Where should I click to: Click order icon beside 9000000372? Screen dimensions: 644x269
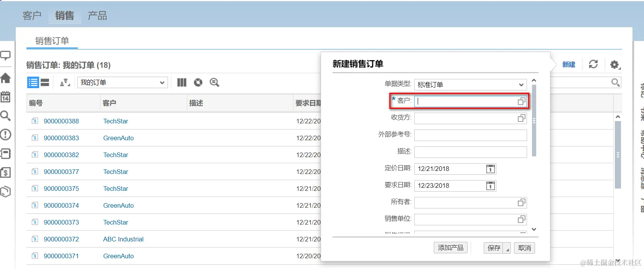point(35,239)
